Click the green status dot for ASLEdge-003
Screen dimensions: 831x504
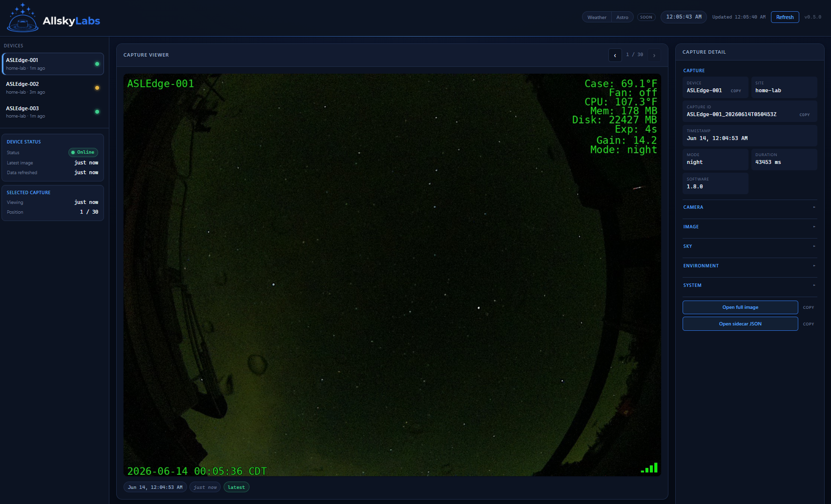click(97, 112)
